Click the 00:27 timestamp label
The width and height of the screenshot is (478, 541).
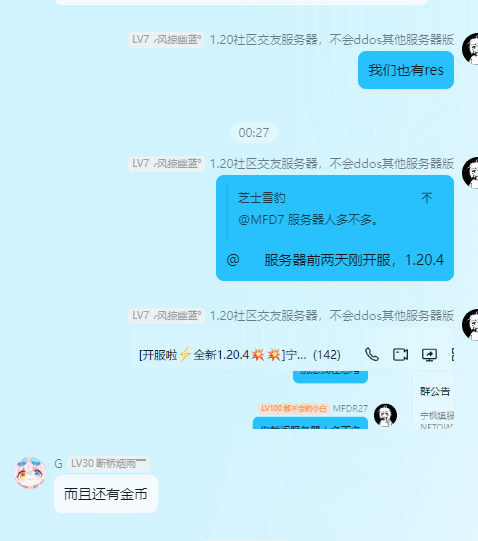254,132
